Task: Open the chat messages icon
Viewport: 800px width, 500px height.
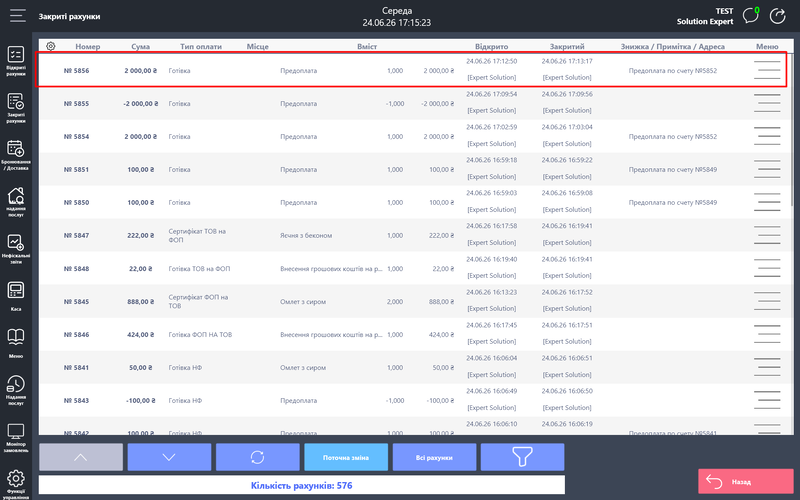Action: pos(751,16)
